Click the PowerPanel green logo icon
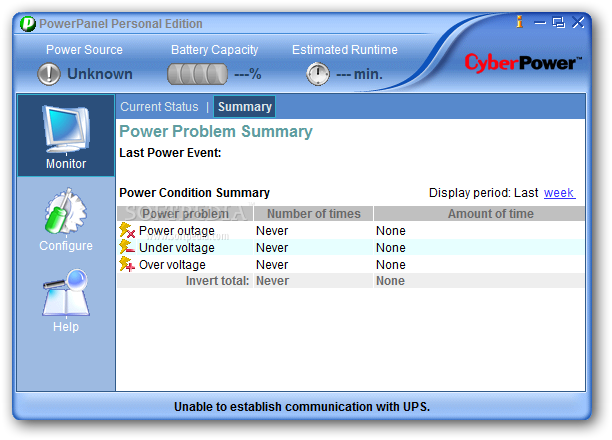This screenshot has width=612, height=440. coord(28,24)
